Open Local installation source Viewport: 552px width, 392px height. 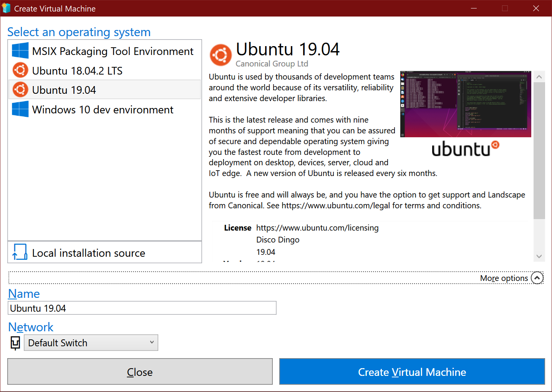(104, 252)
